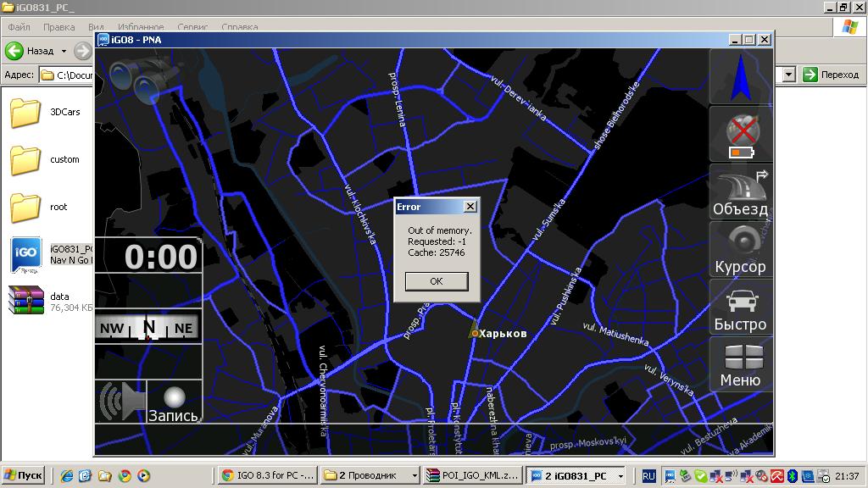Click the Переход go button
The width and height of the screenshot is (868, 488).
pyautogui.click(x=831, y=75)
